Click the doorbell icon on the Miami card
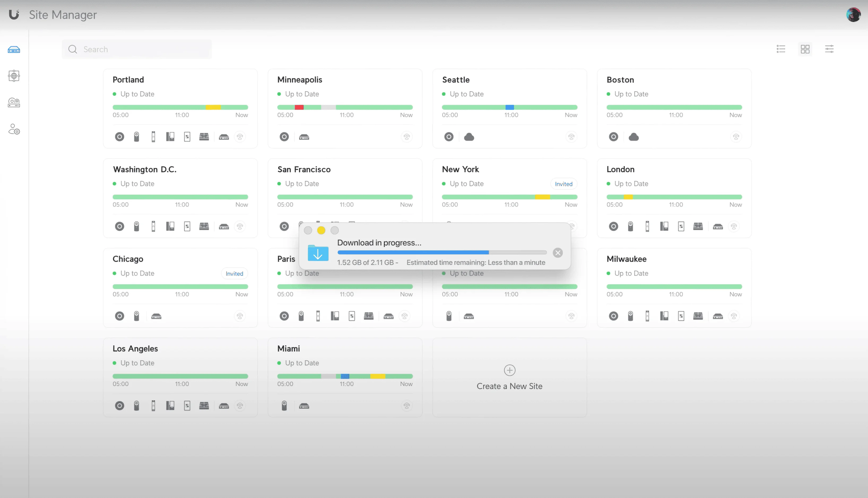The width and height of the screenshot is (868, 498). [284, 406]
